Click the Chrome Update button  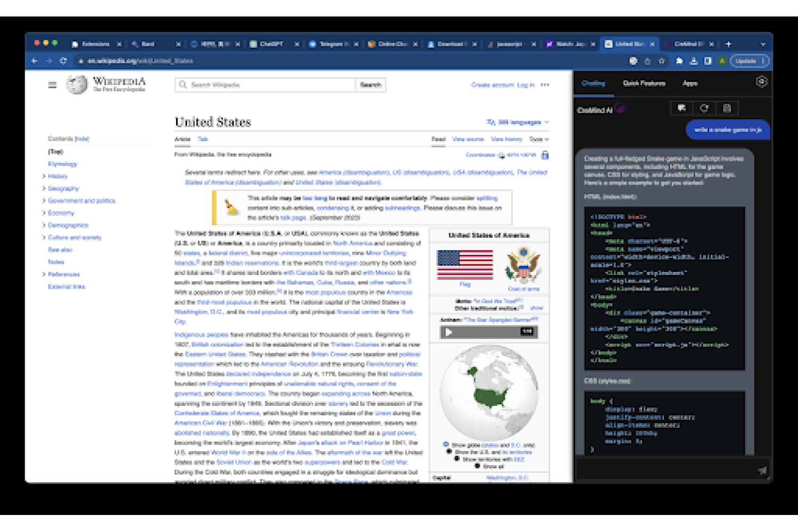[750, 61]
